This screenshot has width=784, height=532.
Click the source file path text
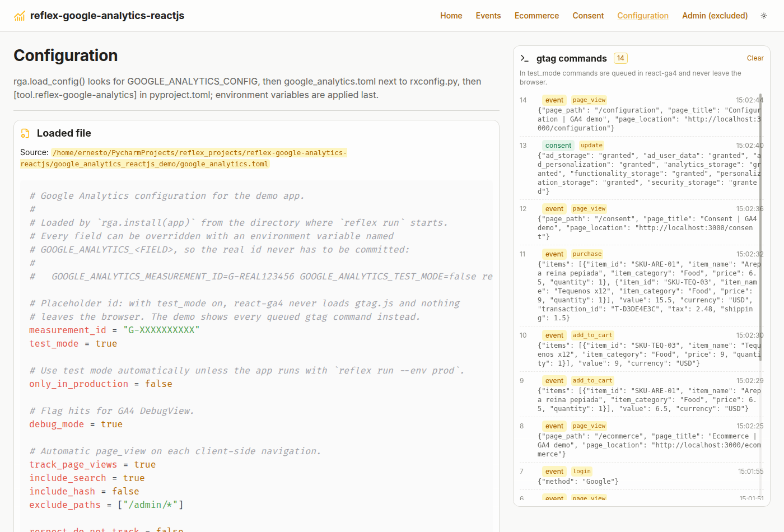[x=184, y=158]
